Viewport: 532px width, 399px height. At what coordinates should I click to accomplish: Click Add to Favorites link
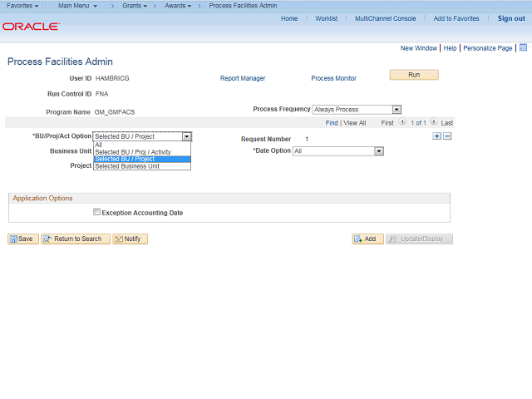click(456, 18)
